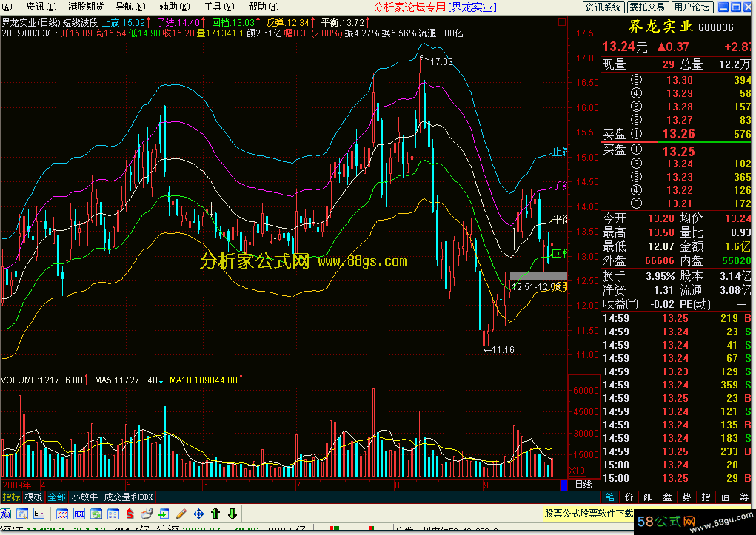
Task: Click the blue four-way move icon
Action: tap(198, 514)
